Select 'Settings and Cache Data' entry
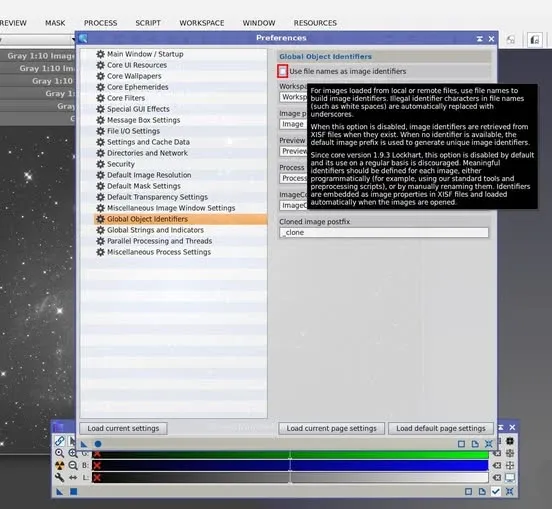 (x=148, y=142)
